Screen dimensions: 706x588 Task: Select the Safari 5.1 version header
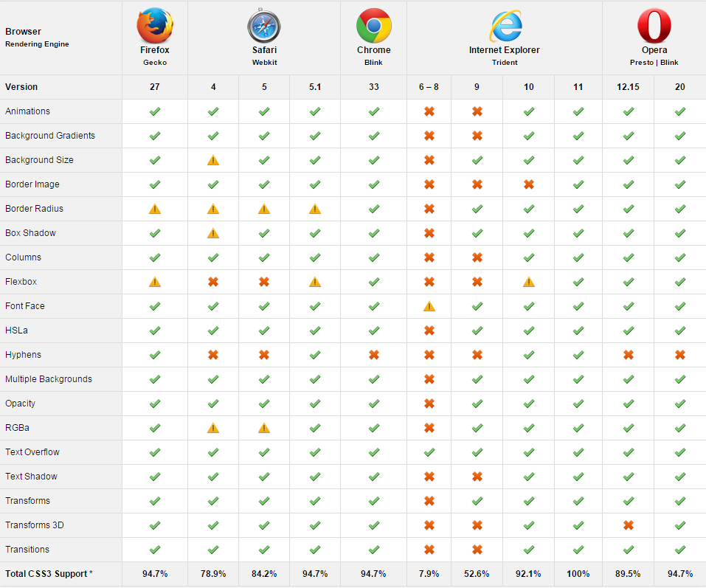pos(315,87)
